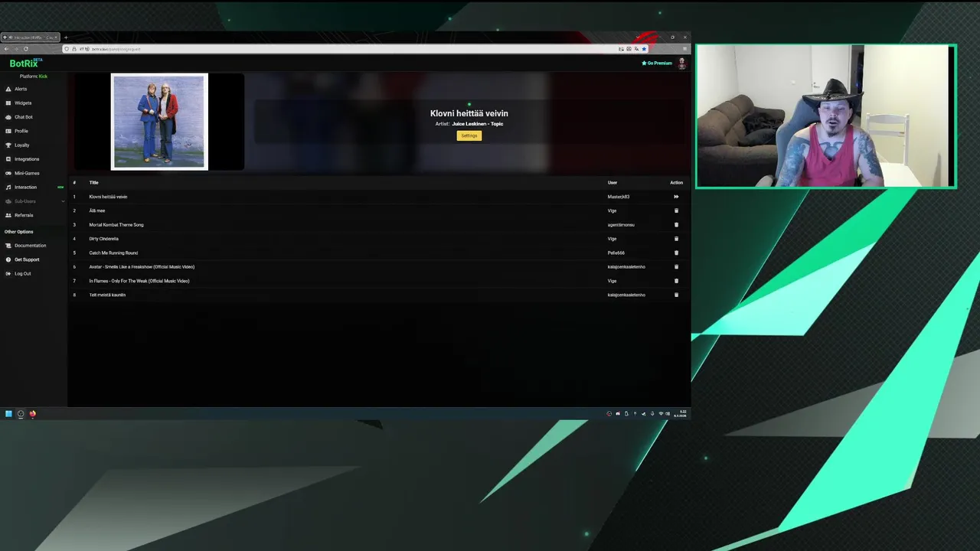Delete Catch Me Running Round from queue
Viewport: 980px width, 551px height.
(x=676, y=253)
